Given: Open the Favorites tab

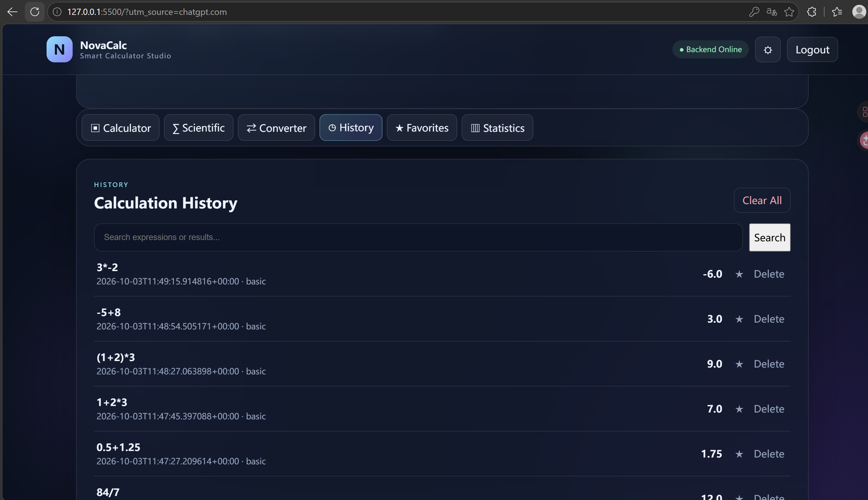Looking at the screenshot, I should click(422, 128).
